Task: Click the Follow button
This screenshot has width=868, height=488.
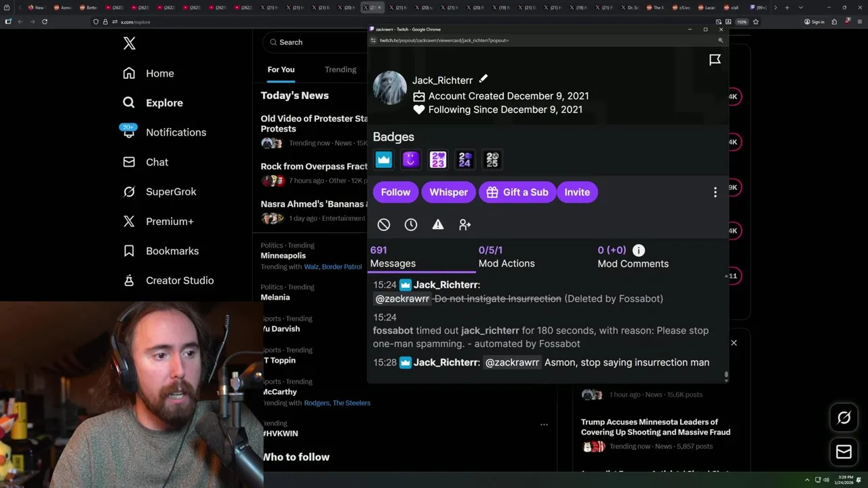Action: click(395, 192)
